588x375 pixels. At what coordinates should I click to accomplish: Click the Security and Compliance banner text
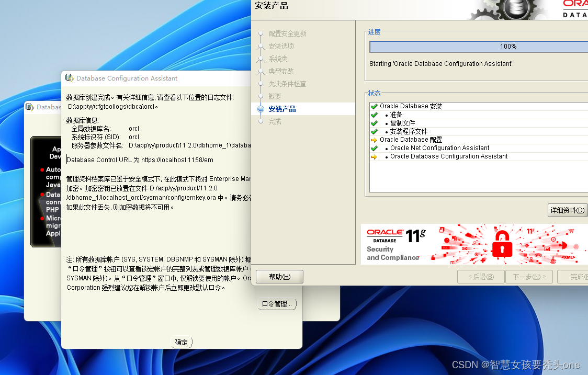[393, 254]
